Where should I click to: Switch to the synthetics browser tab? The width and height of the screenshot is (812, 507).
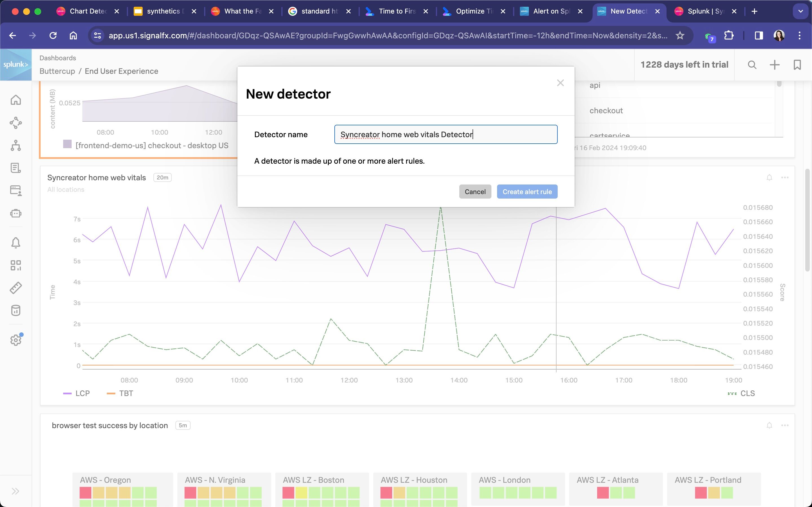[x=164, y=11]
